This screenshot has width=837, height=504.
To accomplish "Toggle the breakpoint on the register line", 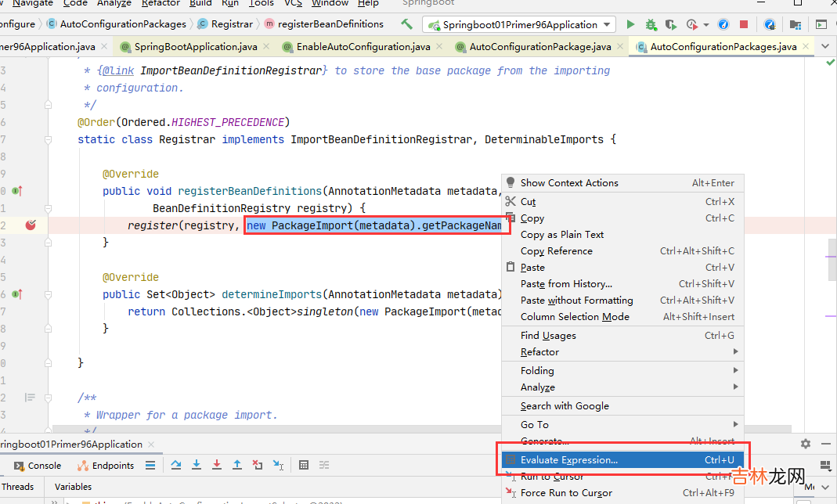I will click(x=31, y=225).
